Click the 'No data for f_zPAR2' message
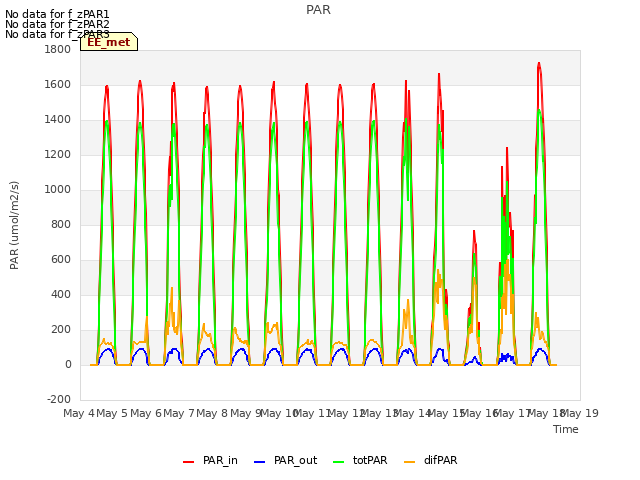 pos(57,24)
